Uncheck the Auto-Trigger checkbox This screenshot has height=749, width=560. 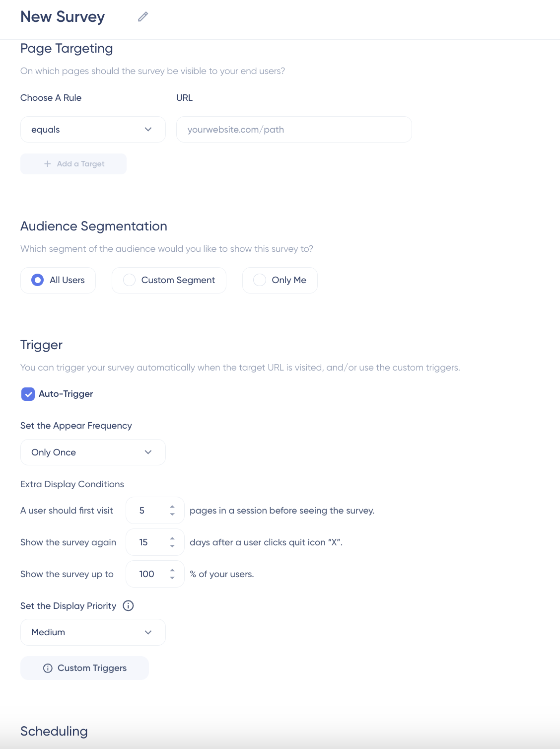coord(28,394)
